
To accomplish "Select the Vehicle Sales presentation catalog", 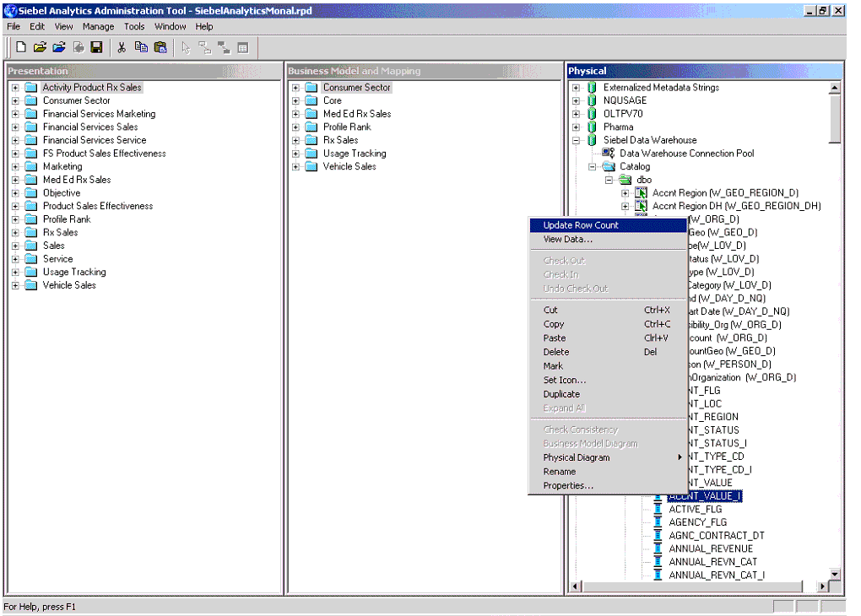I will coord(69,285).
